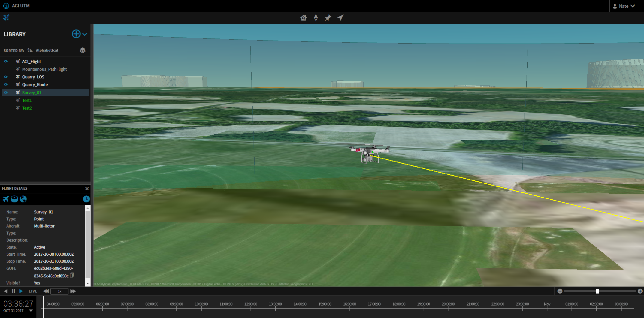
Task: Zoom out timeline with minus button
Action: (x=560, y=291)
